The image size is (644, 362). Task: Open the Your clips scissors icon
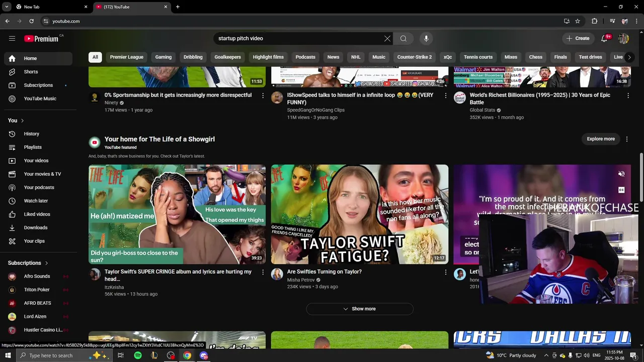12,241
